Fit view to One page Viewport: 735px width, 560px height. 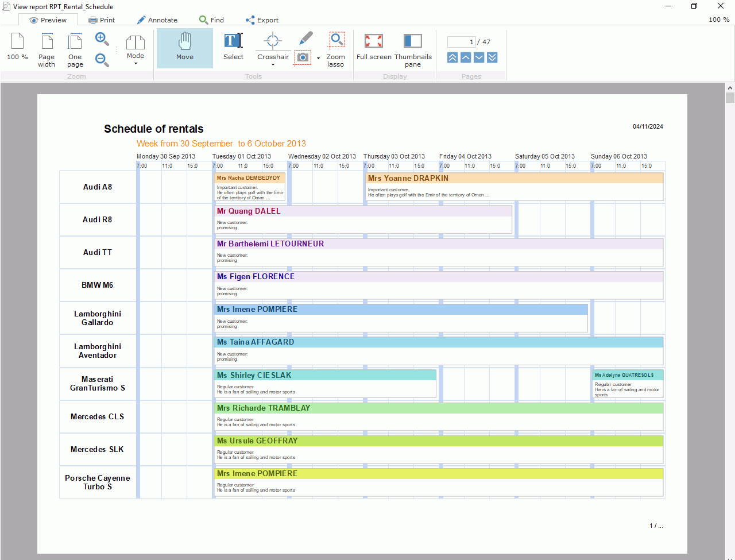click(75, 50)
